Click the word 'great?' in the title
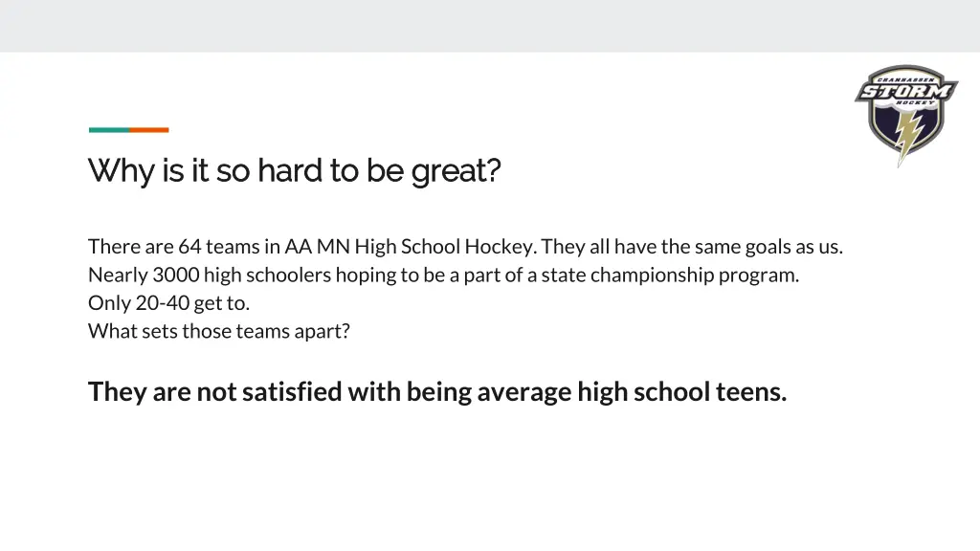The height and width of the screenshot is (551, 980). 456,172
